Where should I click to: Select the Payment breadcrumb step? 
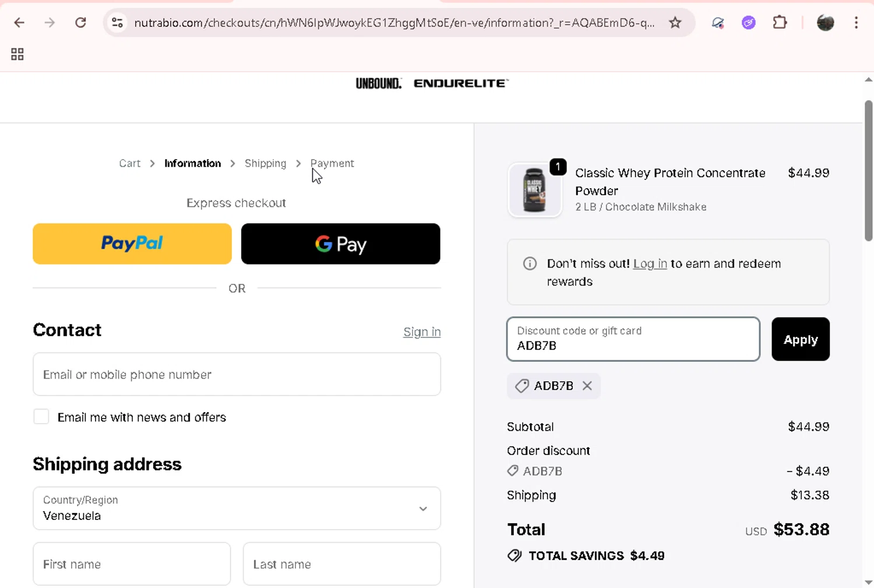tap(332, 163)
